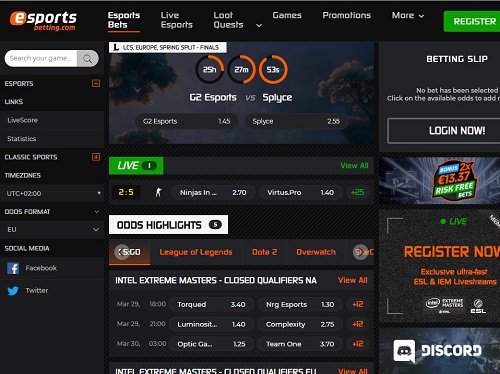The image size is (500, 374).
Task: Click in the Search your game field
Action: coord(41,59)
